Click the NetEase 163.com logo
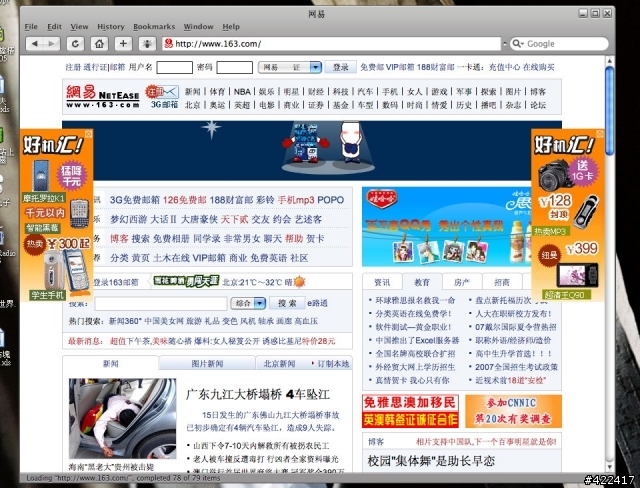Image resolution: width=640 pixels, height=488 pixels. coord(102,97)
